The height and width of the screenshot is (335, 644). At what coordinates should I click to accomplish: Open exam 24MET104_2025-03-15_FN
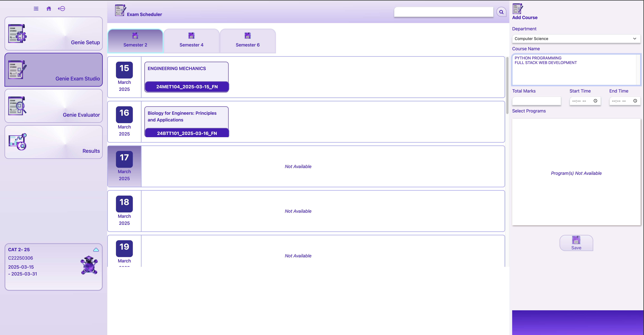(187, 87)
